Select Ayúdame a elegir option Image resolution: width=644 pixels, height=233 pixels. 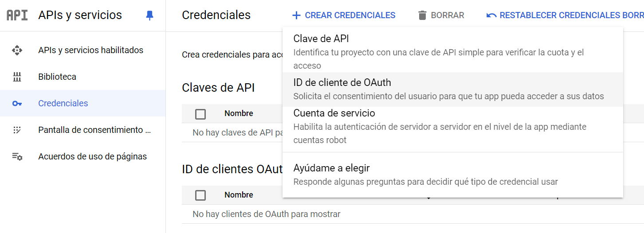452,175
